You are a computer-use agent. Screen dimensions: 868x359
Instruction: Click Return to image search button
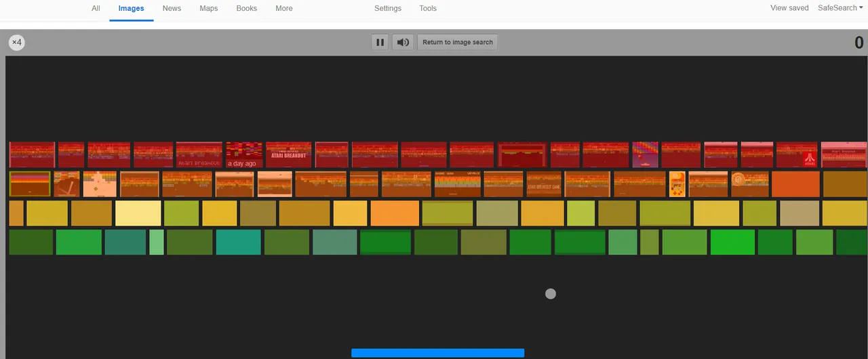[458, 42]
